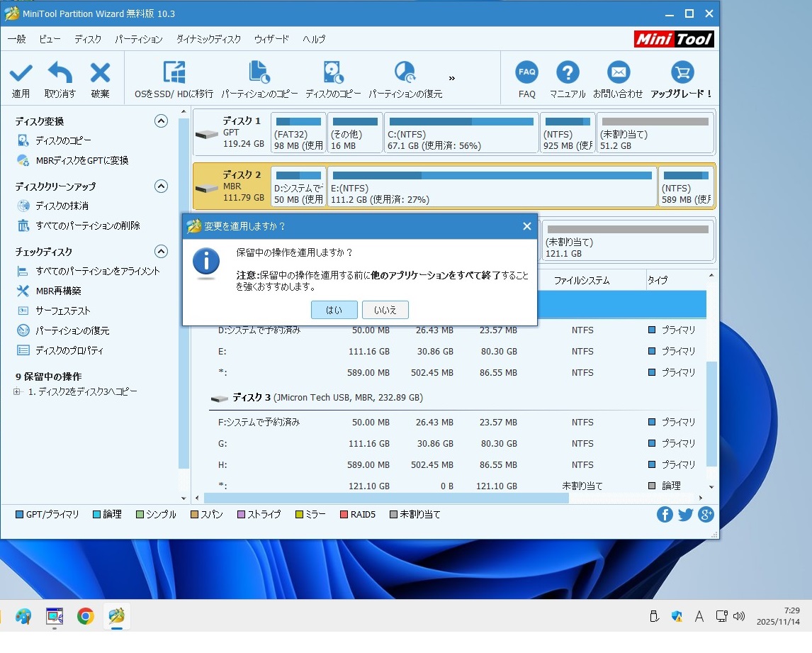Viewport: 812px width, 653px height.
Task: Click the 取り消す (Undo) arrow icon
Action: pos(60,73)
